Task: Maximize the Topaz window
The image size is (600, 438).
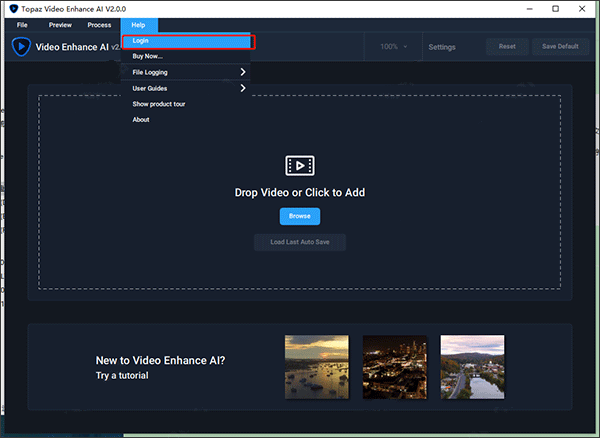Action: click(x=556, y=9)
